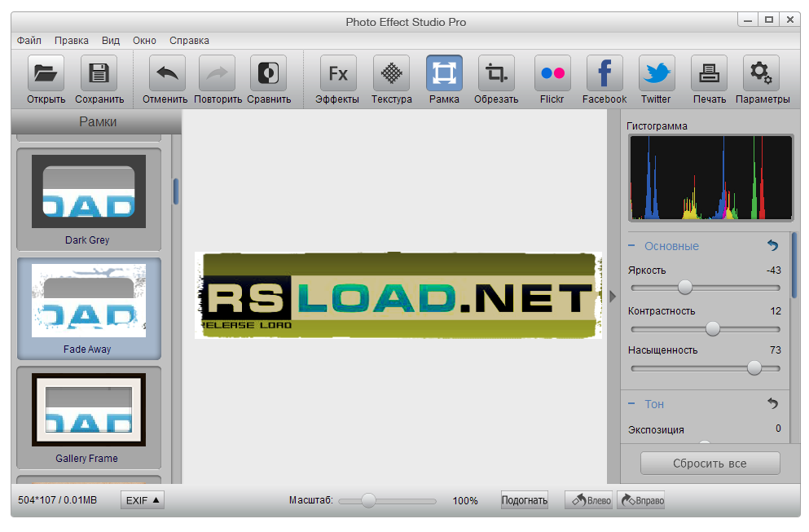Click the histogram display

[x=710, y=178]
